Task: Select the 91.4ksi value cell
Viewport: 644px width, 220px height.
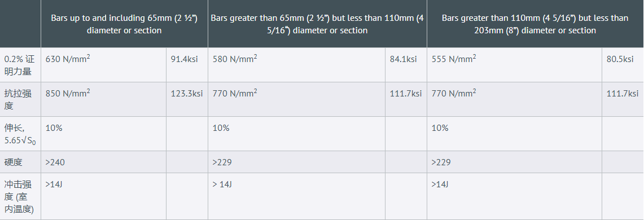Action: (x=187, y=65)
